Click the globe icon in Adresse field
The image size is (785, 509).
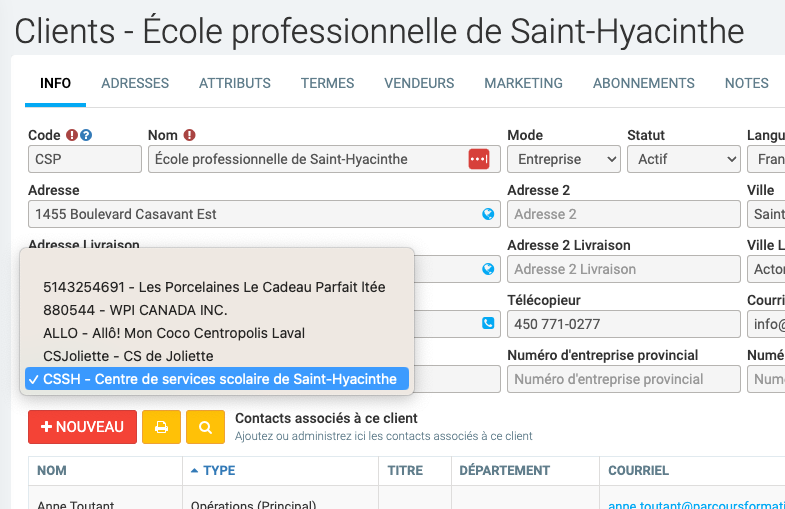(x=488, y=214)
